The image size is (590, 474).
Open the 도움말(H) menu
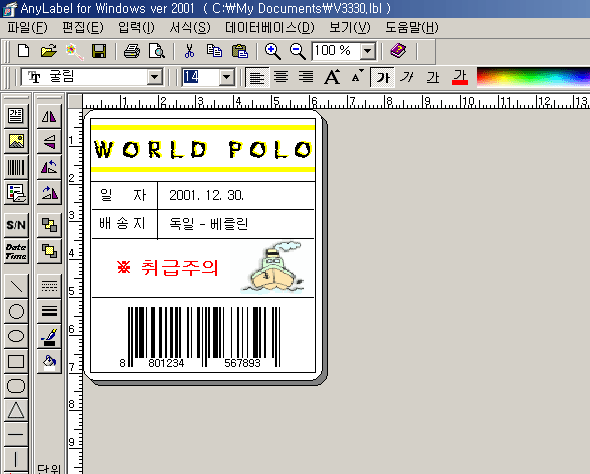point(412,27)
